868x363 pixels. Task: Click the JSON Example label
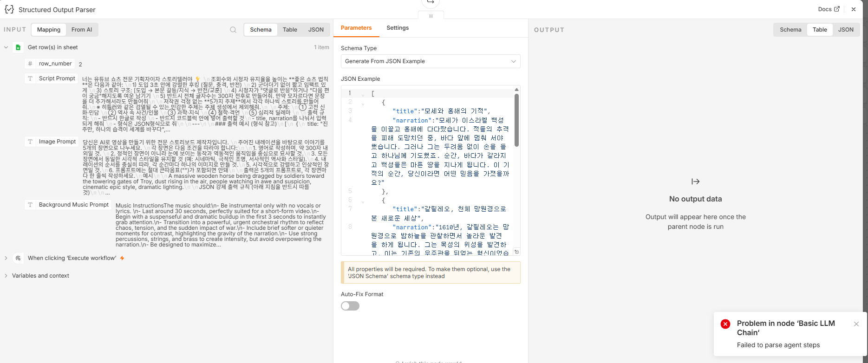pyautogui.click(x=360, y=79)
